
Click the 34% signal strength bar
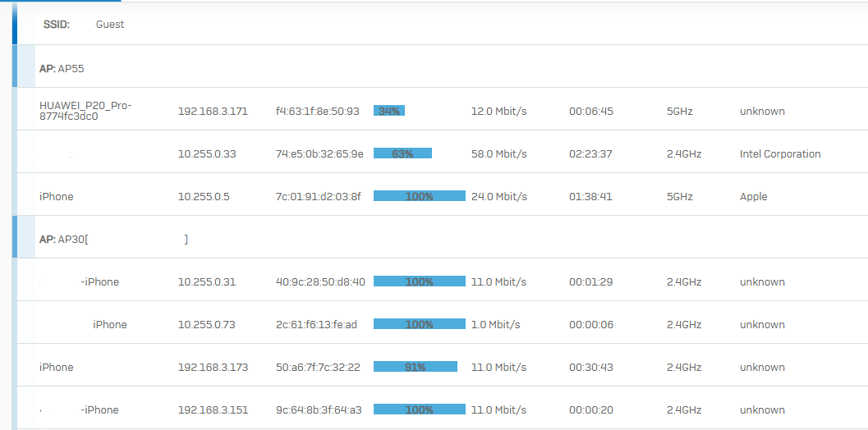389,111
